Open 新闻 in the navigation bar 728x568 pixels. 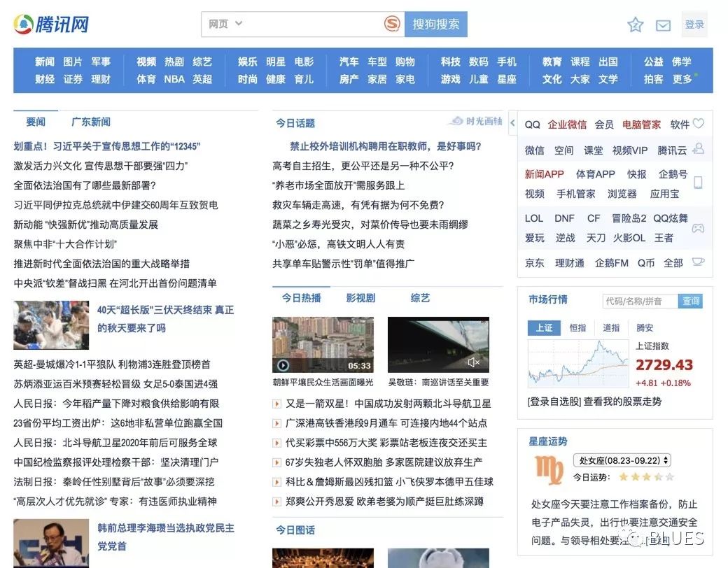(45, 62)
